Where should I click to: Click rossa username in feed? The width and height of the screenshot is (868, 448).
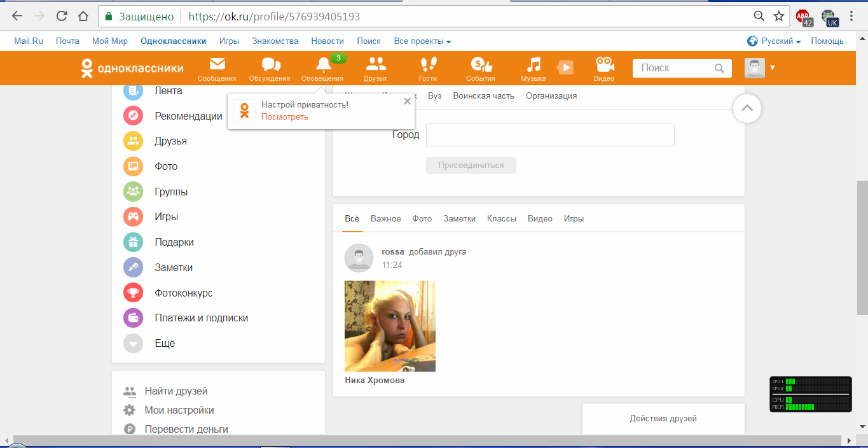[393, 251]
